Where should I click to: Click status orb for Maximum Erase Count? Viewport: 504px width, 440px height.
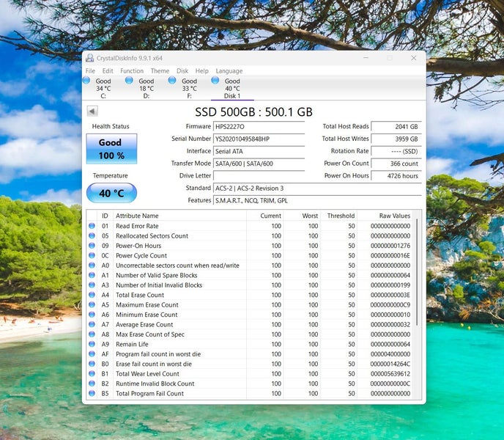pyautogui.click(x=92, y=304)
